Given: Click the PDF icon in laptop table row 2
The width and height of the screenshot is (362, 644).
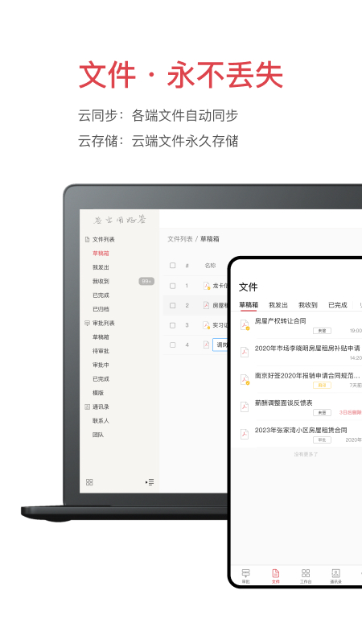Looking at the screenshot, I should (207, 306).
